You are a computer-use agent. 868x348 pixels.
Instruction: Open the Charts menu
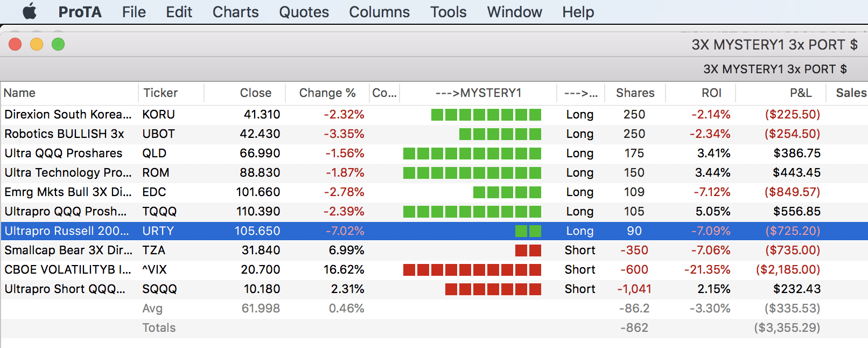click(x=236, y=12)
